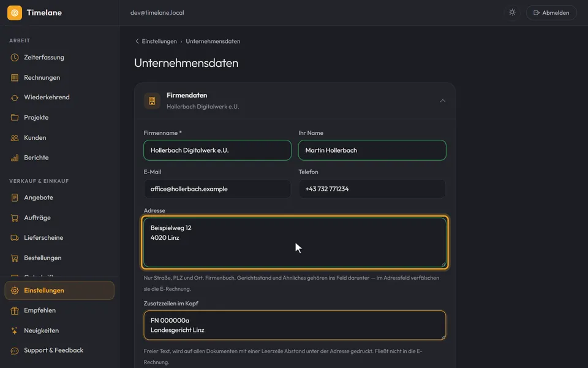Click the Lieferscheine truck icon
Viewport: 588px width, 368px height.
pyautogui.click(x=15, y=238)
